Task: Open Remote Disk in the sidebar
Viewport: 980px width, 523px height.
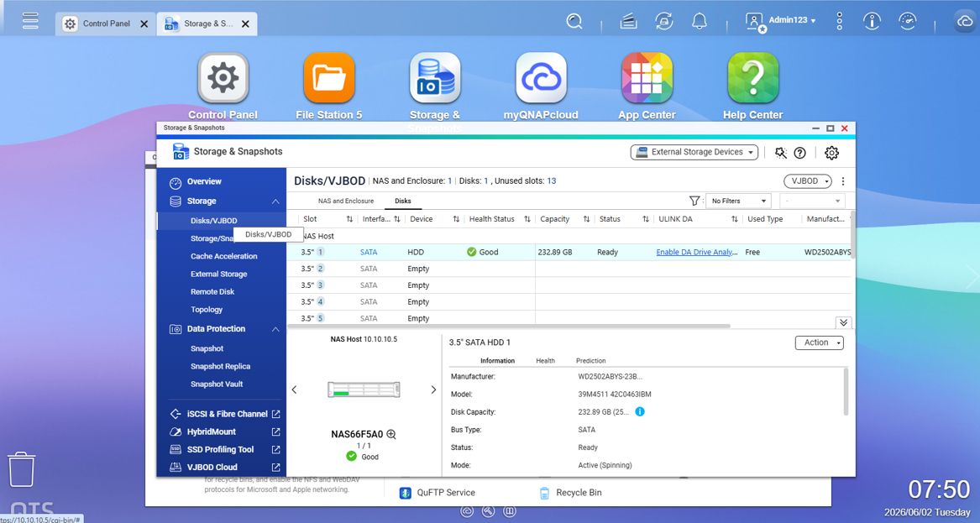Action: coord(212,292)
